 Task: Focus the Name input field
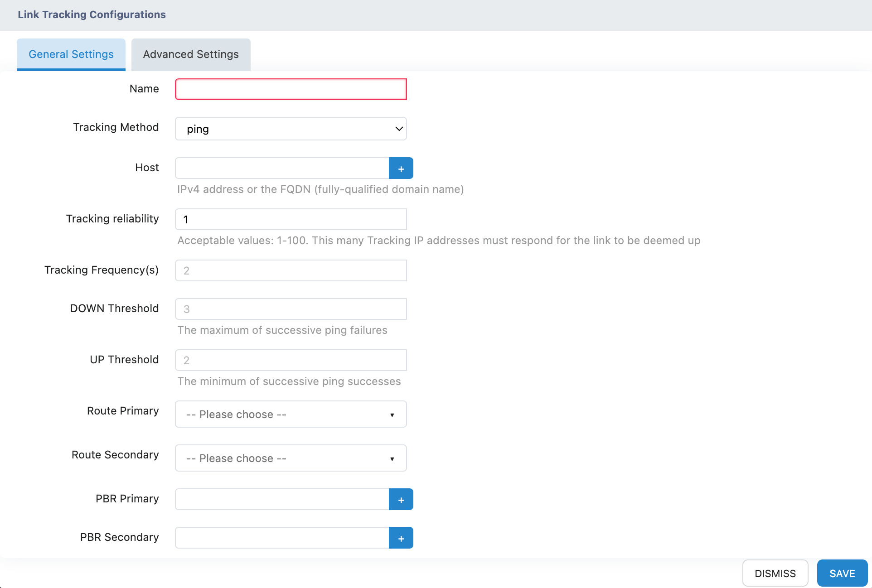[291, 89]
